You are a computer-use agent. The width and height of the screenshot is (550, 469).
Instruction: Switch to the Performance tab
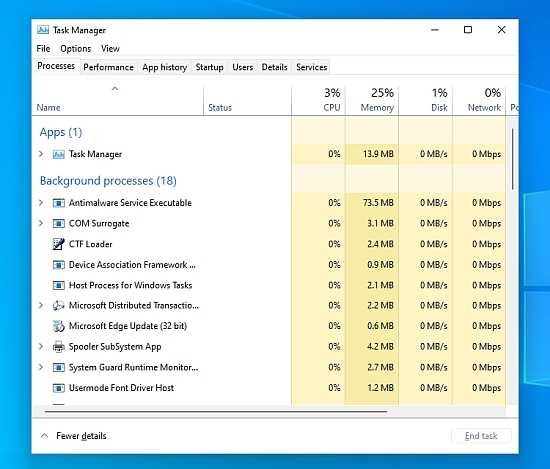point(108,67)
